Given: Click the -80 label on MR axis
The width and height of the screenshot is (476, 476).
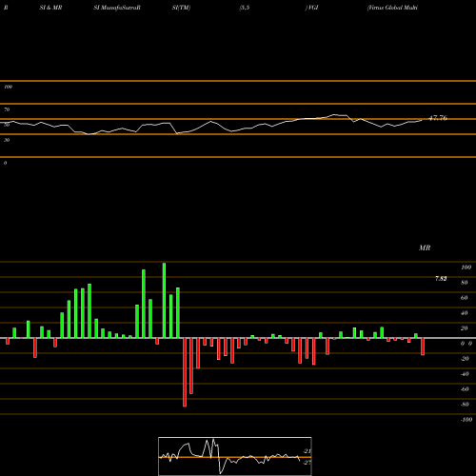Looking at the screenshot, I should [x=465, y=405].
